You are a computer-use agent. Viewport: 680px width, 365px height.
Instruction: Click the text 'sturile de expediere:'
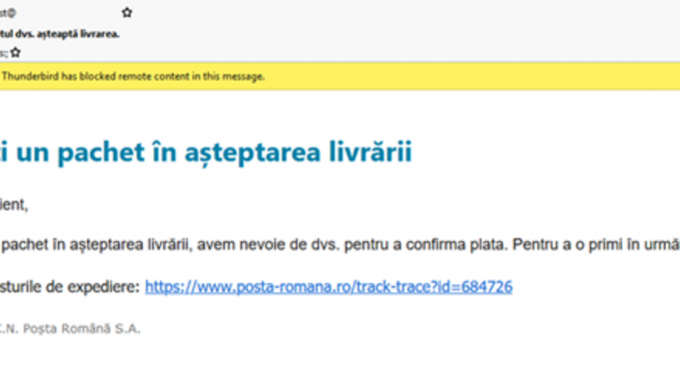point(70,287)
